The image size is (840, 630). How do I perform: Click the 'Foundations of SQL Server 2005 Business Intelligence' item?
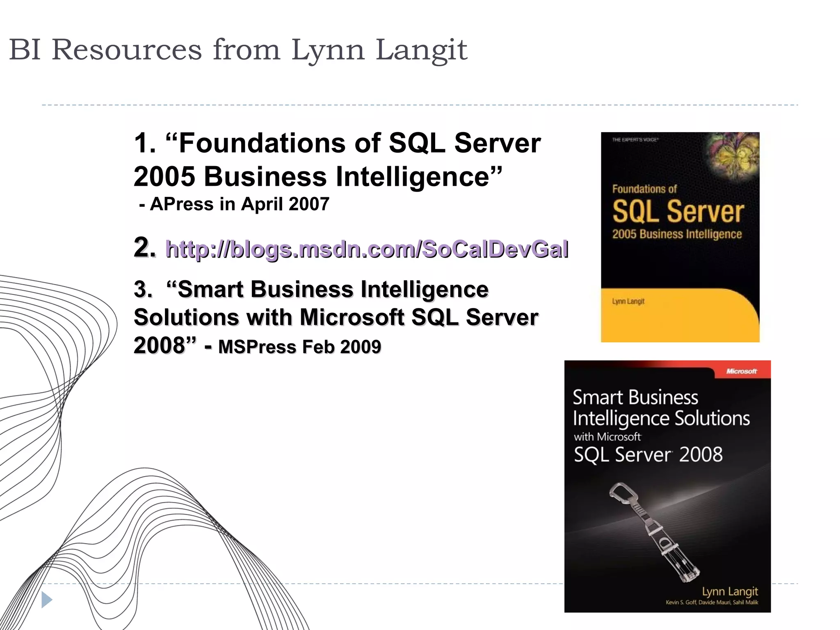tap(337, 160)
